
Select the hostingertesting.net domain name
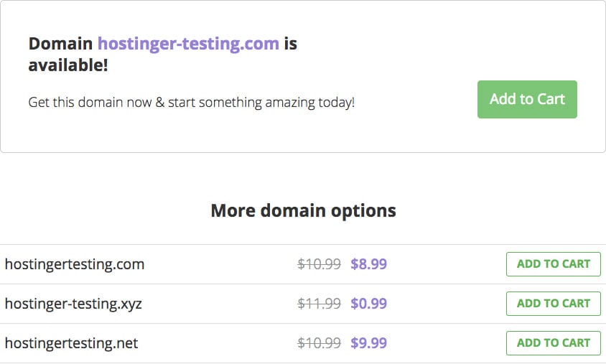click(x=71, y=343)
